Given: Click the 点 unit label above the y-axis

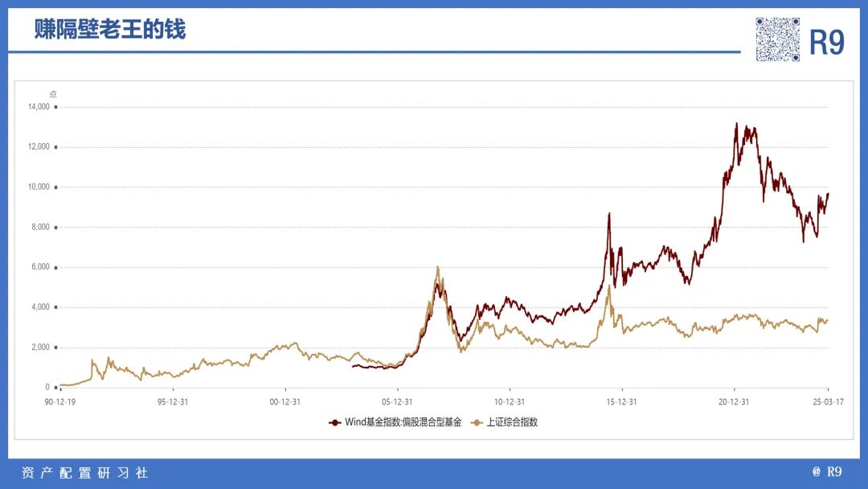Looking at the screenshot, I should (53, 93).
